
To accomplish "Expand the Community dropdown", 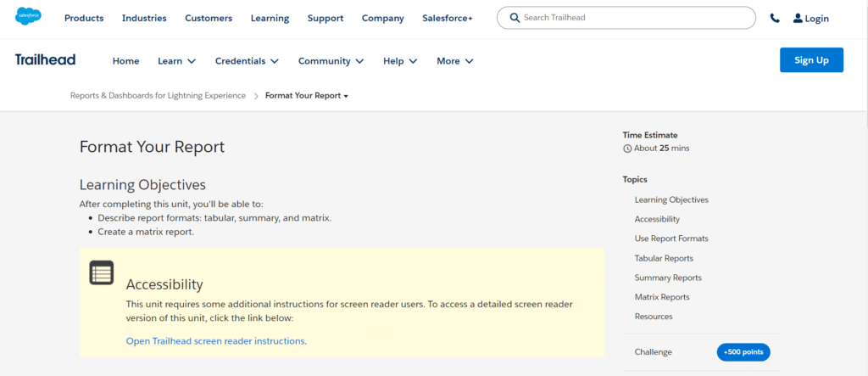I will pyautogui.click(x=331, y=61).
